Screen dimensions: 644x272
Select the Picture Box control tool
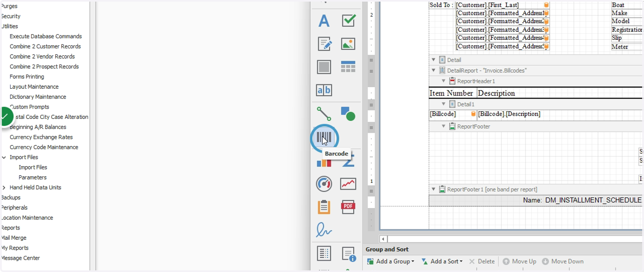click(x=348, y=44)
